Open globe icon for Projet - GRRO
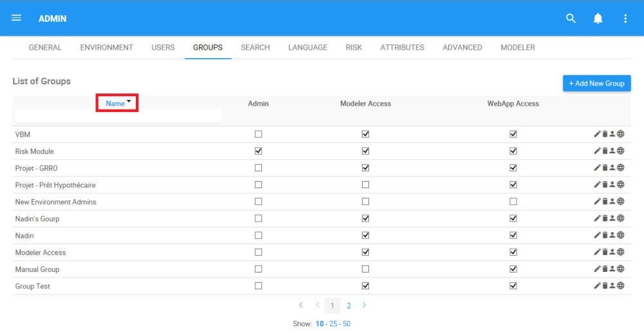This screenshot has height=335, width=644. (621, 167)
